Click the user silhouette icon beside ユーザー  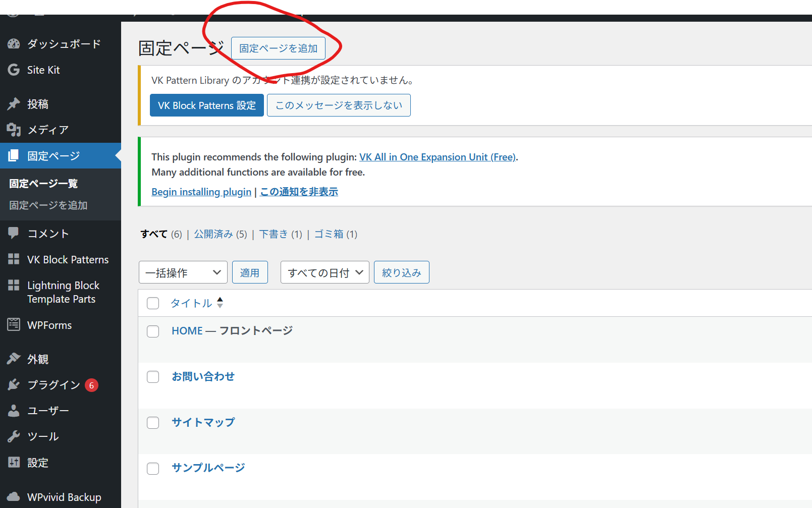pyautogui.click(x=14, y=411)
